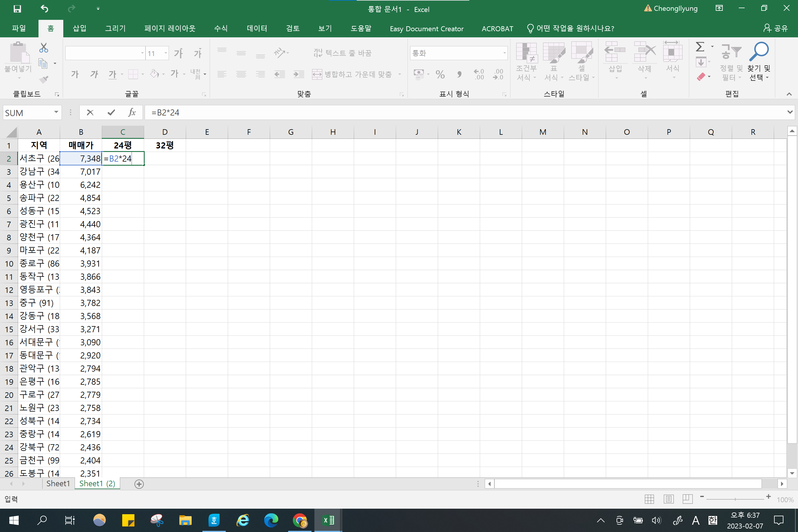Open Find and Select magnifier icon

759,61
